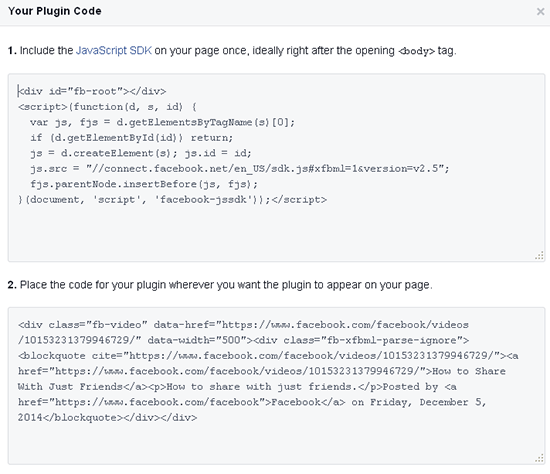Click the line starting '<div class="fb-video"'

(x=243, y=325)
